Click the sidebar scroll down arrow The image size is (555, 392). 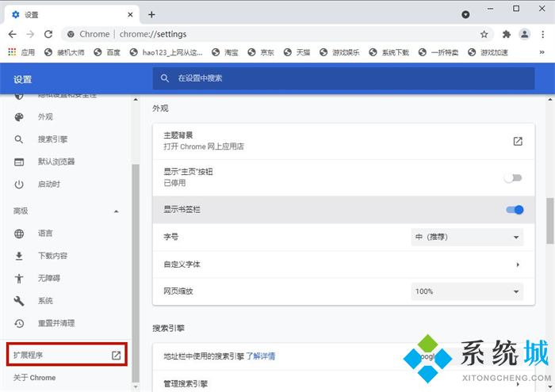coord(136,387)
